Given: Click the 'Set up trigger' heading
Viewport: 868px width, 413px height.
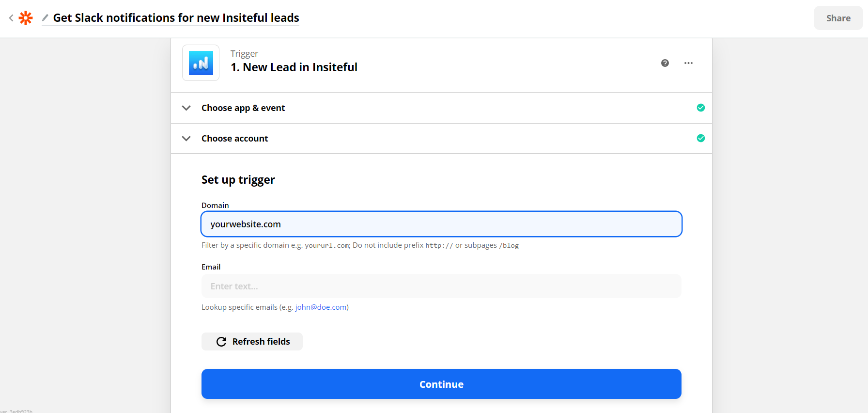Looking at the screenshot, I should pos(238,180).
